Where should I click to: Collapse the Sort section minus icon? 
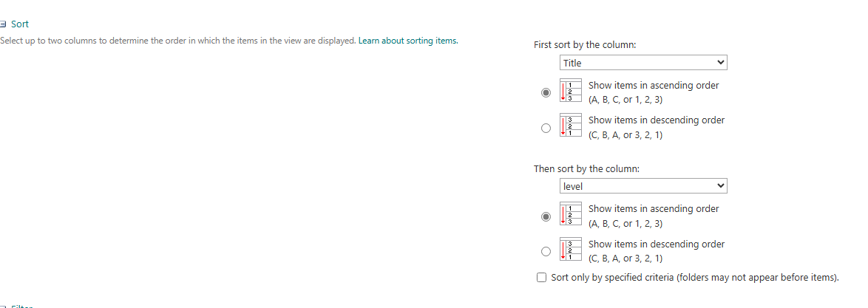click(4, 24)
